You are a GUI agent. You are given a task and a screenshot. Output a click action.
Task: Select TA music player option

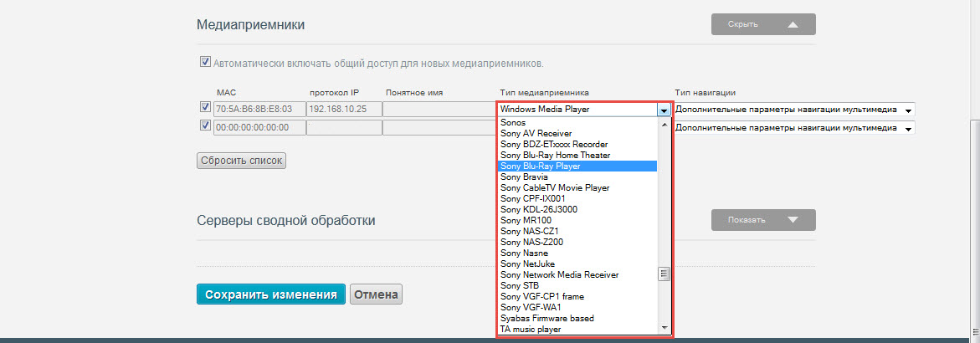click(x=577, y=329)
